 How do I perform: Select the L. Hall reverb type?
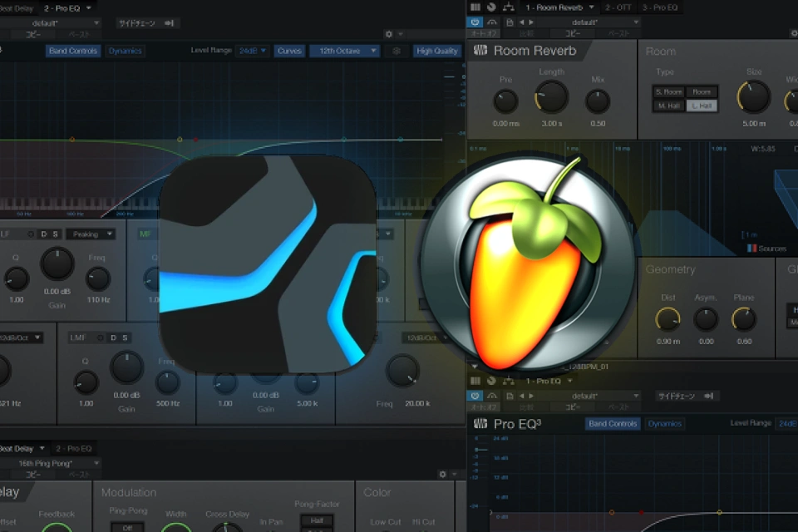coord(702,106)
